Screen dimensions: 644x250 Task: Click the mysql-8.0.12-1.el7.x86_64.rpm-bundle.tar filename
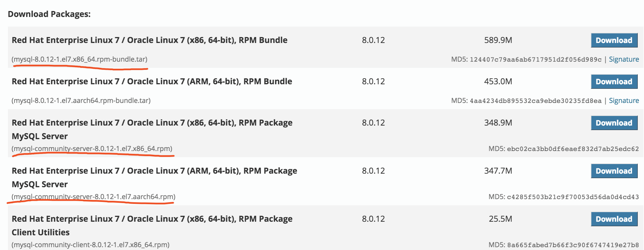tap(79, 59)
